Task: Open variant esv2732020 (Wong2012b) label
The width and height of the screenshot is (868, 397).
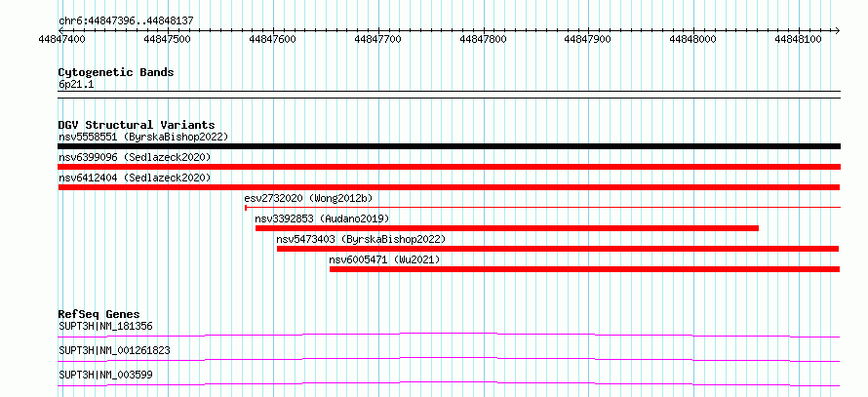Action: pos(308,198)
